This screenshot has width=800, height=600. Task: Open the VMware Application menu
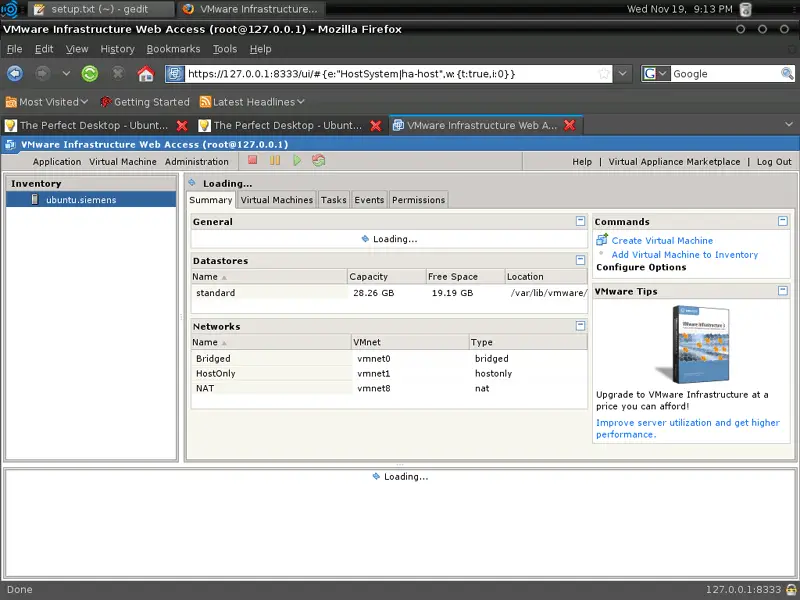[57, 162]
